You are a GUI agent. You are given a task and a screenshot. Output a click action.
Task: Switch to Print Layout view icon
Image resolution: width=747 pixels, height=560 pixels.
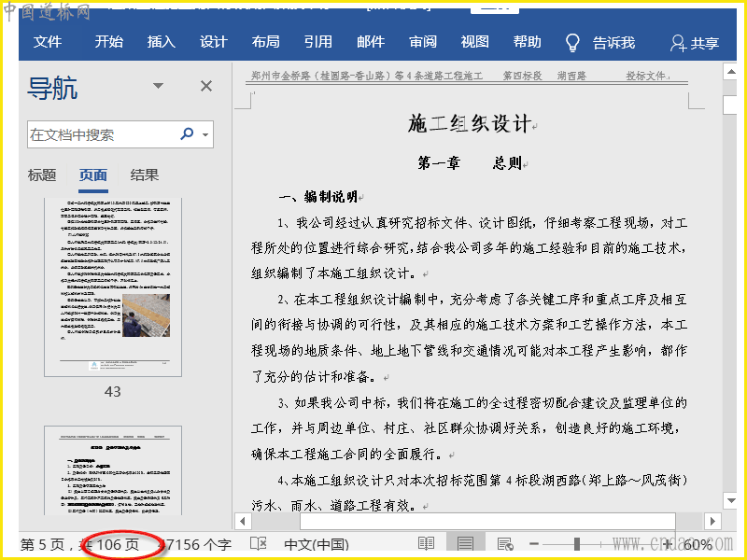click(465, 544)
